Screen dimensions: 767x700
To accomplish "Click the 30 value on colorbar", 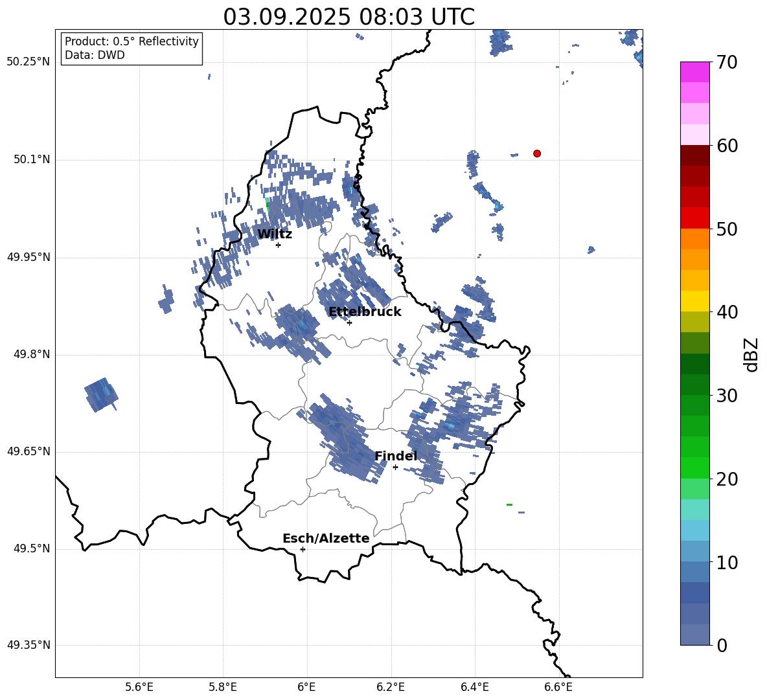I will coord(726,396).
